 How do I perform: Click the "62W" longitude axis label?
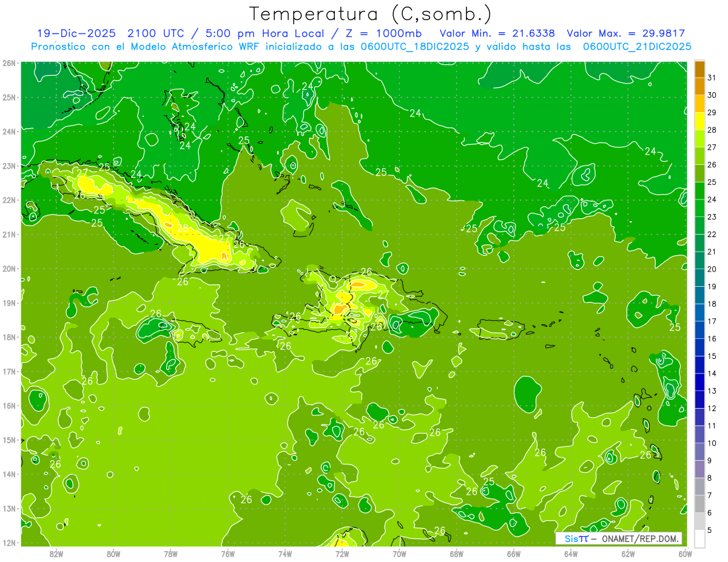pos(629,553)
